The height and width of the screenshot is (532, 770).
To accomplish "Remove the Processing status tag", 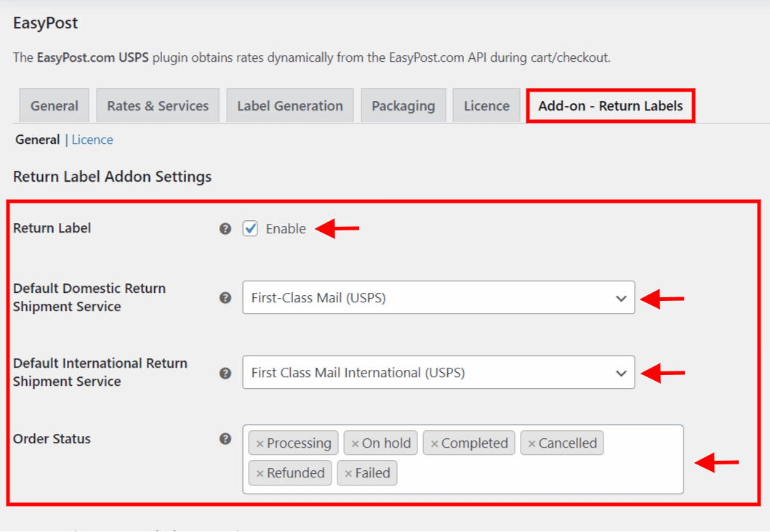I will coord(260,443).
